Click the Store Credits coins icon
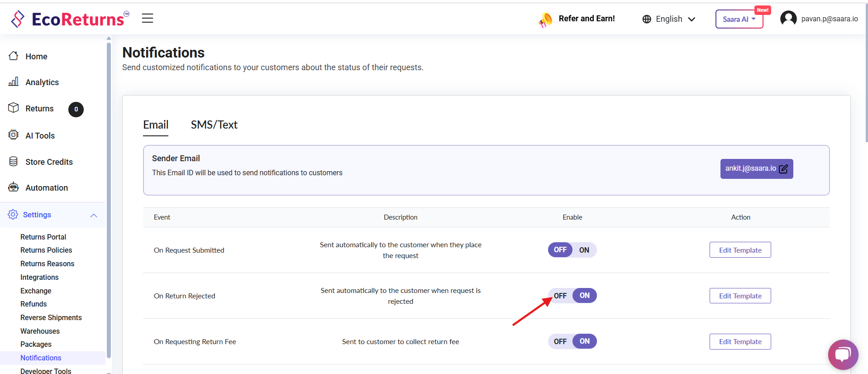This screenshot has height=374, width=868. pos(14,161)
